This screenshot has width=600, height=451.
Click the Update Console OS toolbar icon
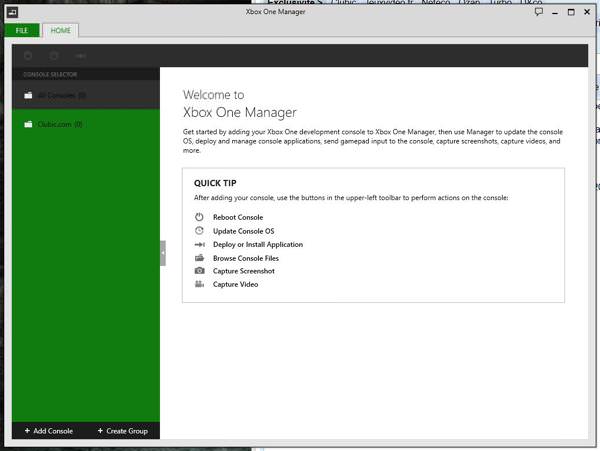[54, 56]
